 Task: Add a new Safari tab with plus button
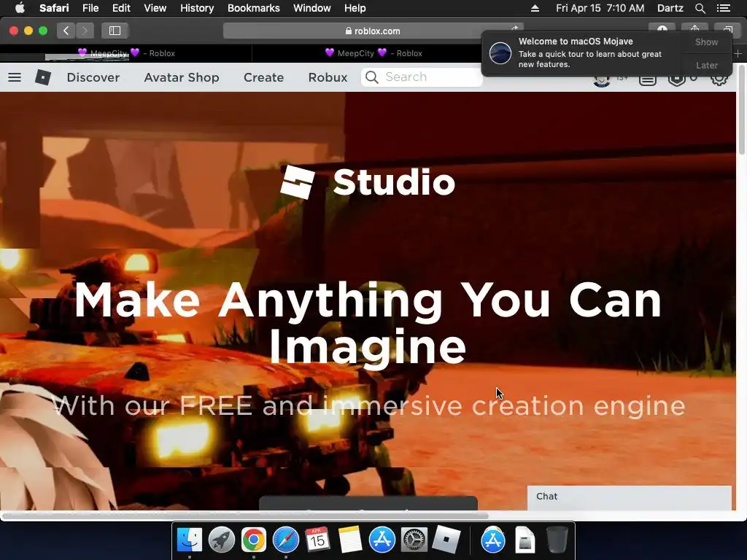[738, 53]
